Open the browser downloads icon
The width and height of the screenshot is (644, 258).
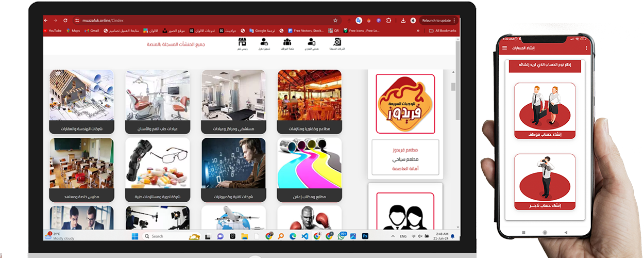tap(403, 21)
